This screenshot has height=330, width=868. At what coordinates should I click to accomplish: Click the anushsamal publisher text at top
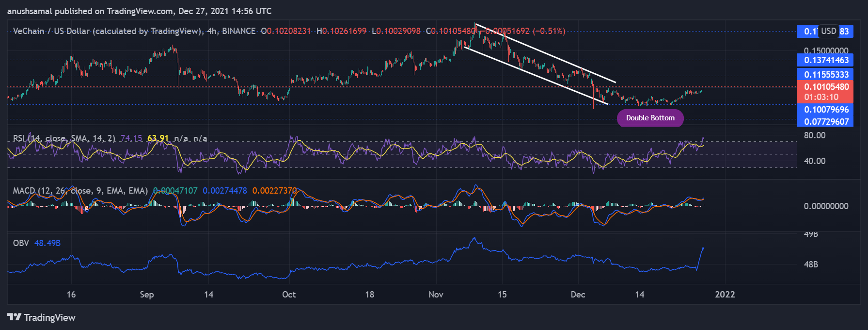[x=30, y=11]
